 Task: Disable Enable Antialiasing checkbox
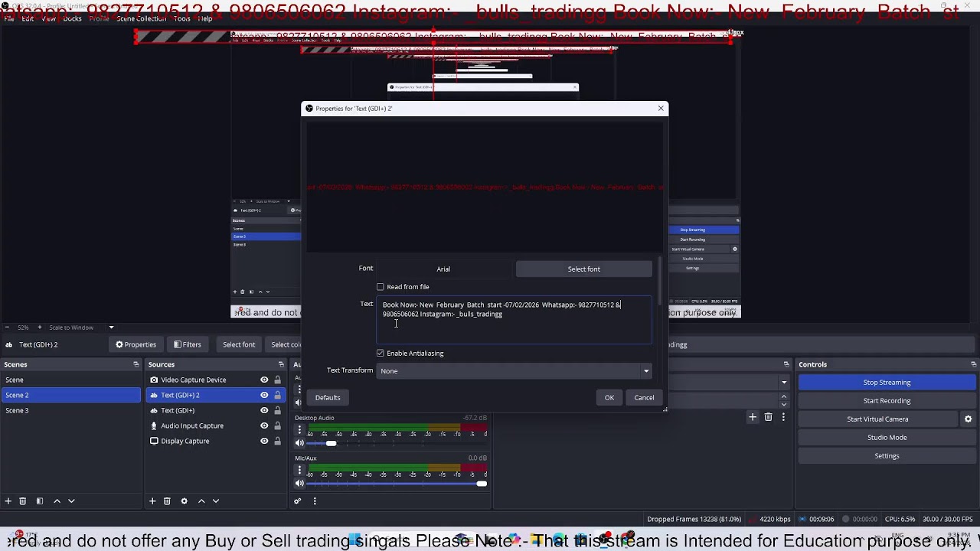(x=381, y=354)
